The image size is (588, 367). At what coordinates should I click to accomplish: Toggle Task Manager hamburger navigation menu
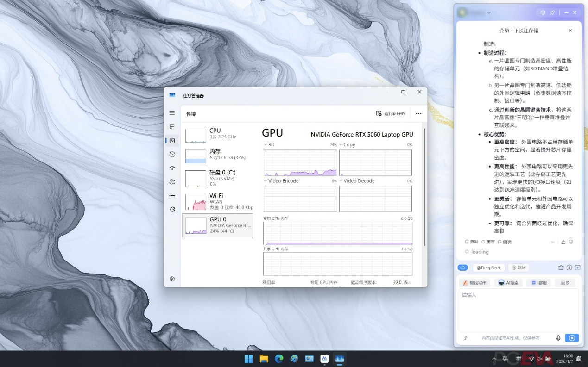click(172, 113)
